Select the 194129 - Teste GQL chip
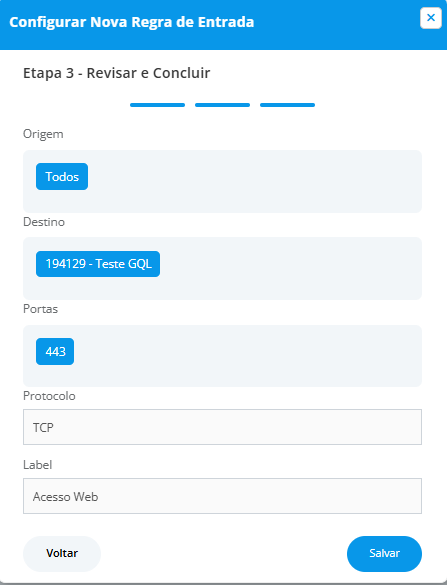Screen dimensions: 447x585 98,264
